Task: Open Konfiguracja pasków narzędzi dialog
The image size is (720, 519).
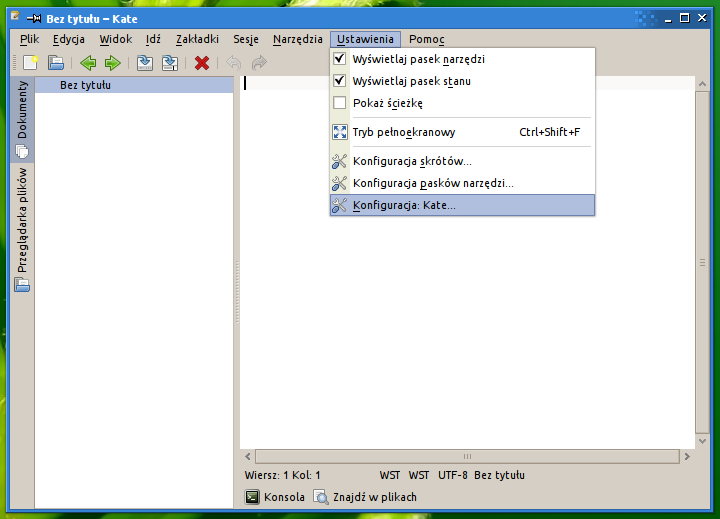Action: 462,183
